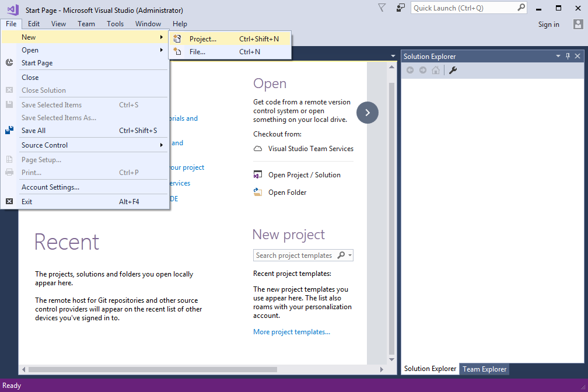Switch to the Solution Explorer tab
Screen dimensions: 588x392
tap(430, 369)
